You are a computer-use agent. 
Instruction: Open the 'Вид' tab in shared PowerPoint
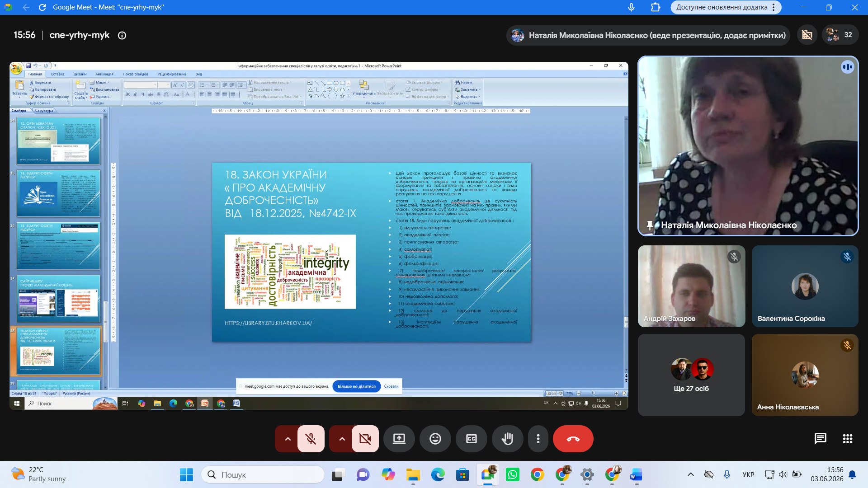click(199, 74)
